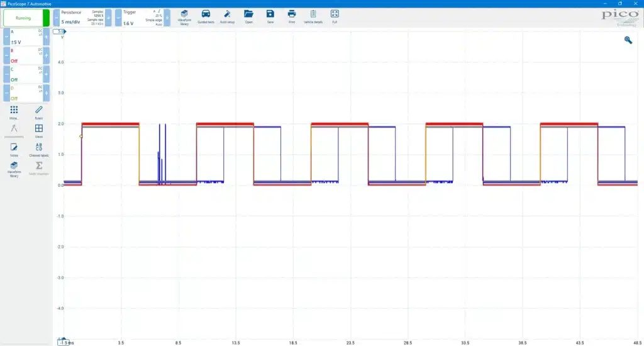Select the Rulers tool
Screen dimensions: 644x346
point(38,113)
